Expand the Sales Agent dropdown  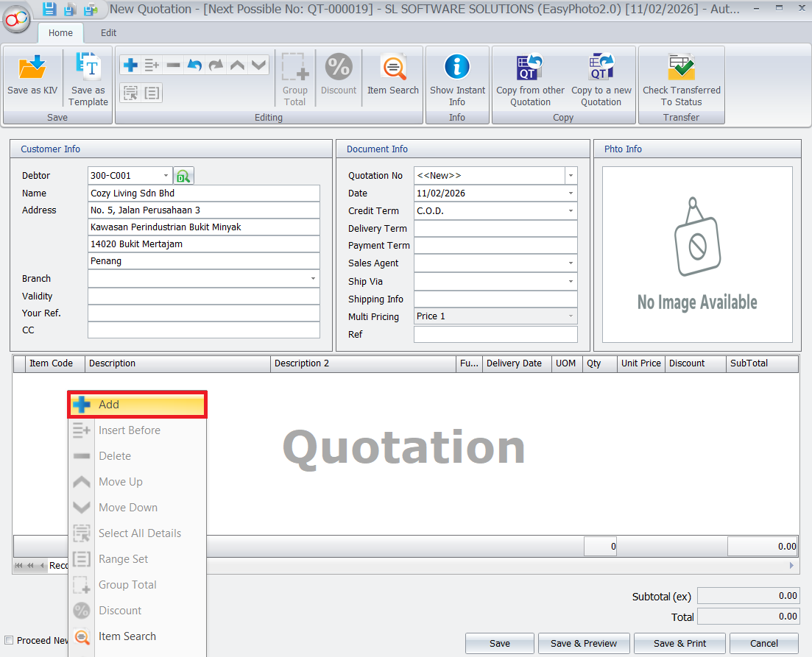571,263
